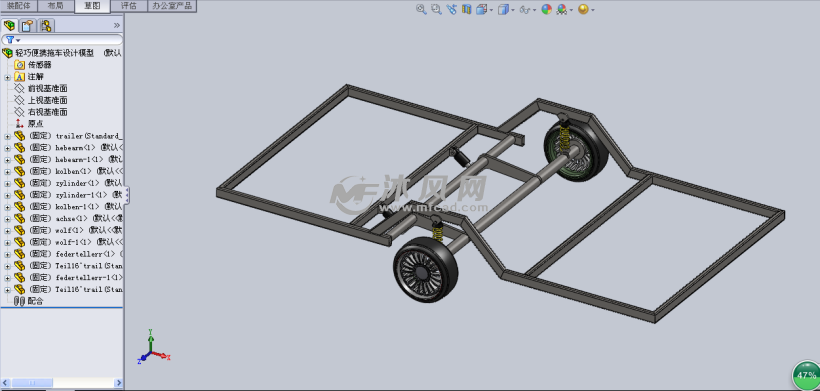Select the 配合 mates folder
Screen dimensions: 820x391
(36, 301)
